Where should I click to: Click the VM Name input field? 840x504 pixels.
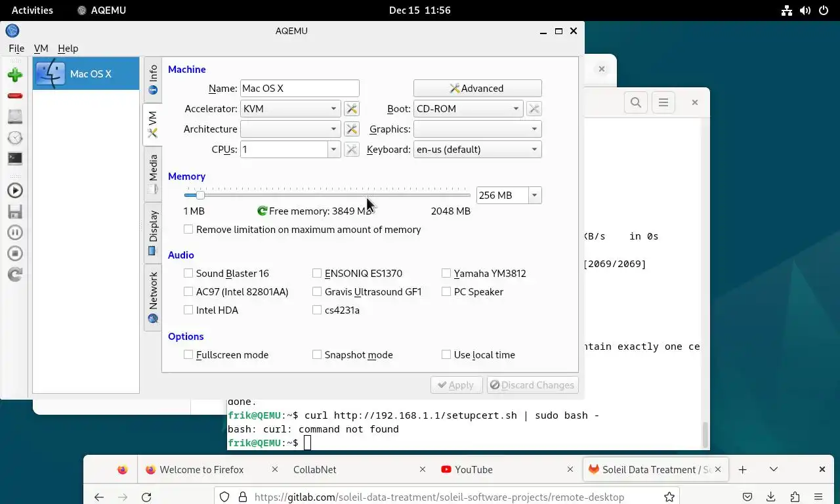coord(300,89)
